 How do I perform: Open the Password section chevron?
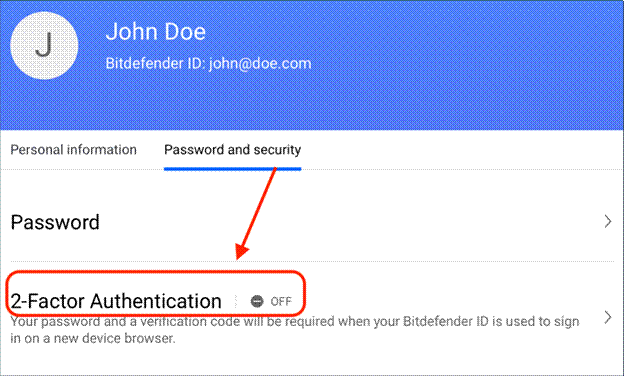[608, 221]
